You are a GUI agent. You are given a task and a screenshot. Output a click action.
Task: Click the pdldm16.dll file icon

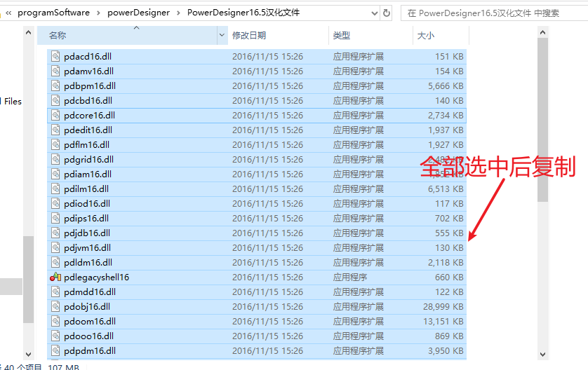(55, 263)
